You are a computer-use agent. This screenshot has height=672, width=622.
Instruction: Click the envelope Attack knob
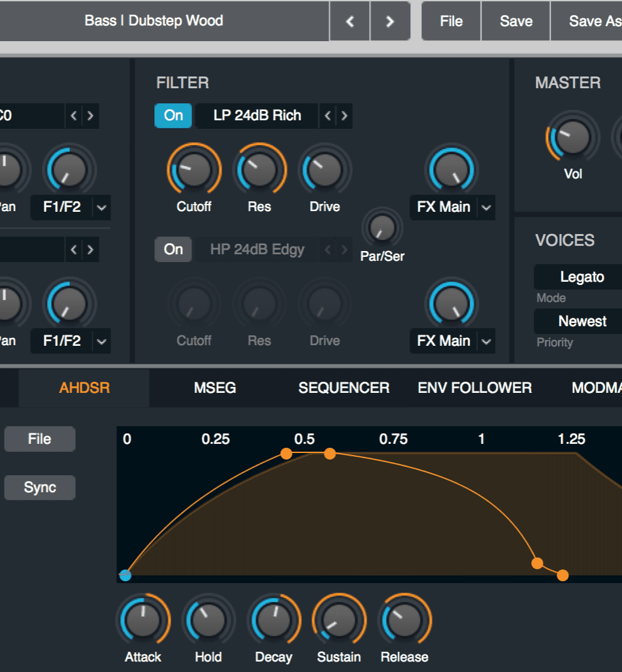143,620
